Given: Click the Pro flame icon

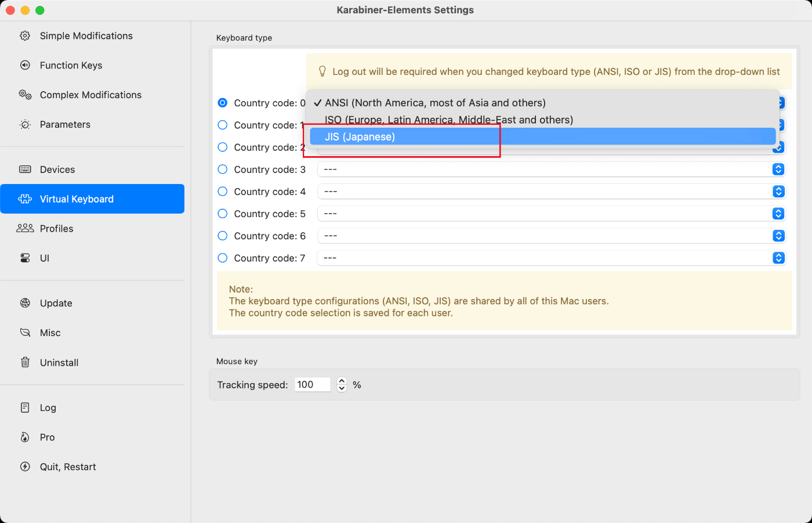Looking at the screenshot, I should tap(25, 437).
